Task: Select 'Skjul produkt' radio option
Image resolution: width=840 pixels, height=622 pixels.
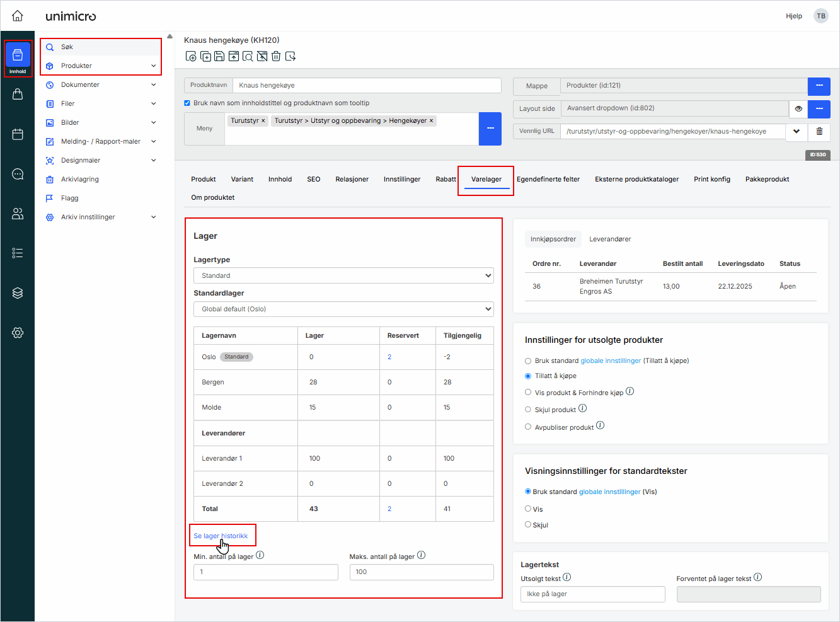Action: (x=528, y=410)
